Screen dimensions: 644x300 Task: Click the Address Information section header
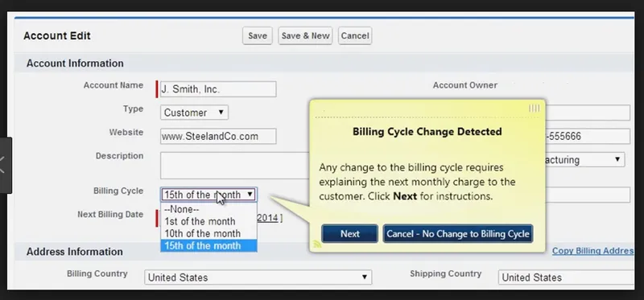click(x=74, y=252)
